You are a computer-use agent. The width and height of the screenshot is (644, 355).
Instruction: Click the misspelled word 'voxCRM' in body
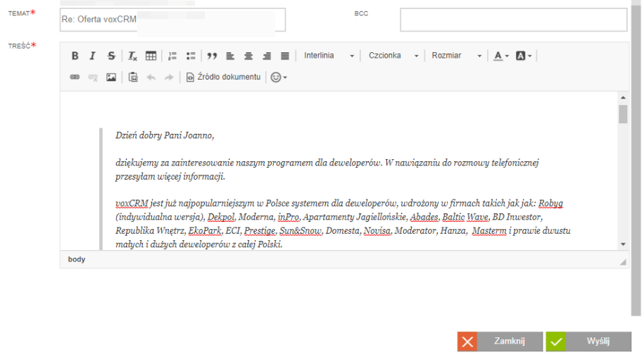[x=132, y=203]
